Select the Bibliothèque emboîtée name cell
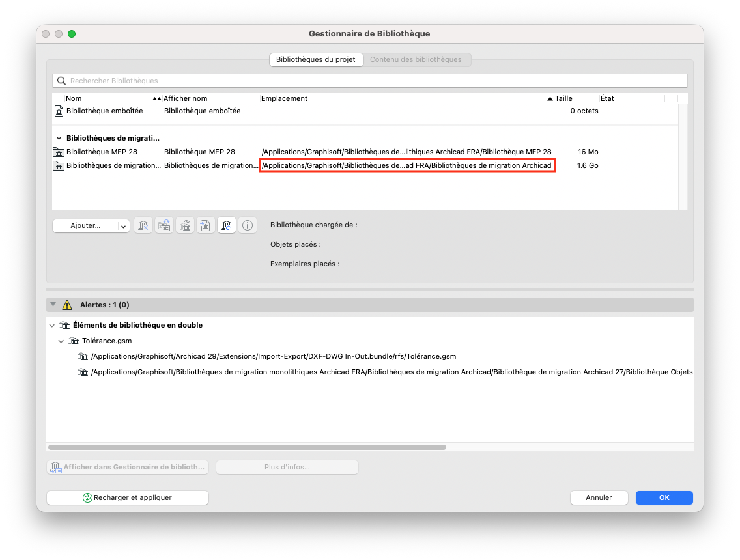740x560 pixels. click(x=104, y=111)
